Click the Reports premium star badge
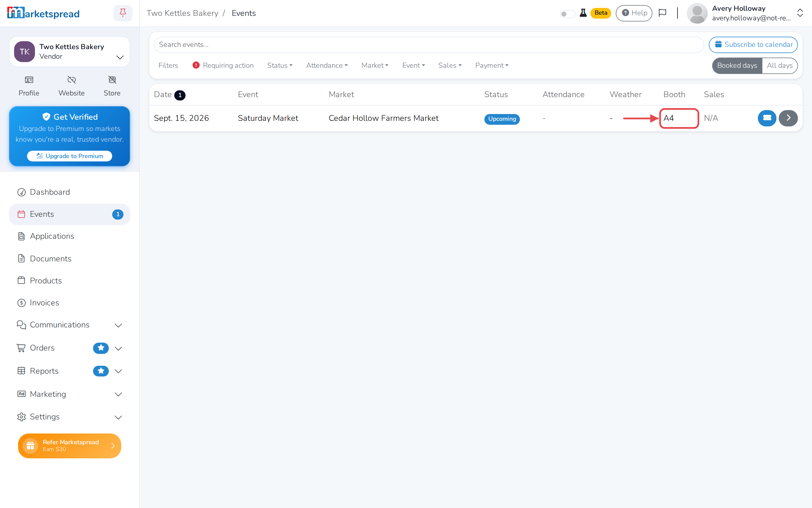The height and width of the screenshot is (508, 812). [101, 371]
